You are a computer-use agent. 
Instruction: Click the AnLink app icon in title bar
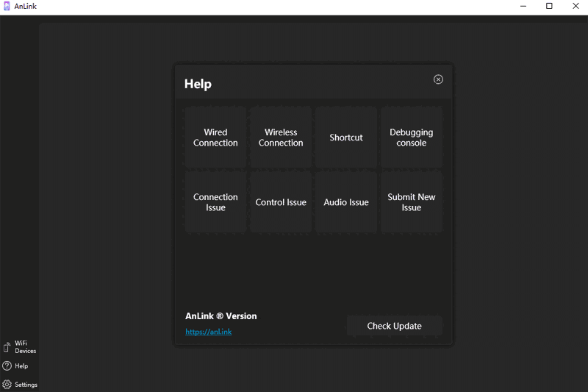pyautogui.click(x=7, y=6)
